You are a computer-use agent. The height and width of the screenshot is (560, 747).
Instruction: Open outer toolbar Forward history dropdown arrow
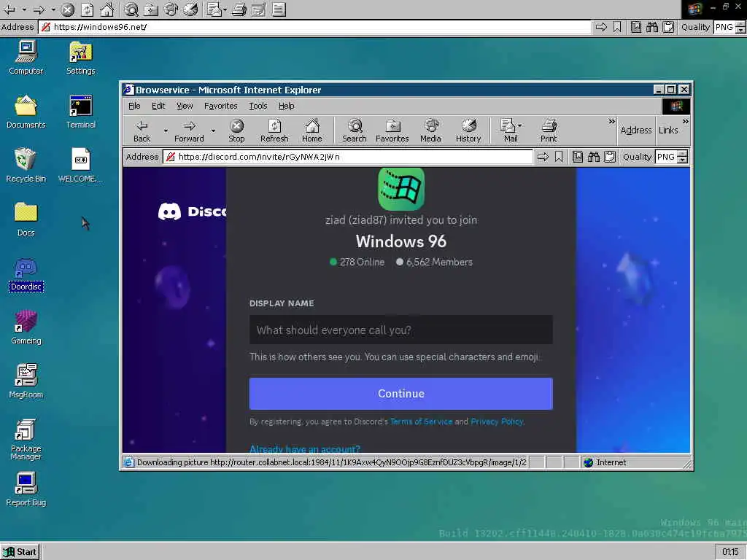coord(53,9)
